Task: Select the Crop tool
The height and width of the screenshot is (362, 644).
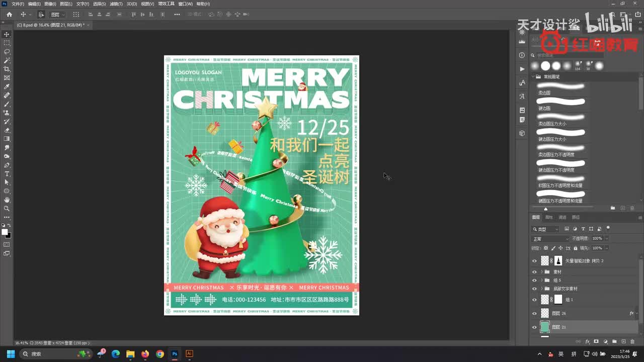Action: tap(7, 69)
